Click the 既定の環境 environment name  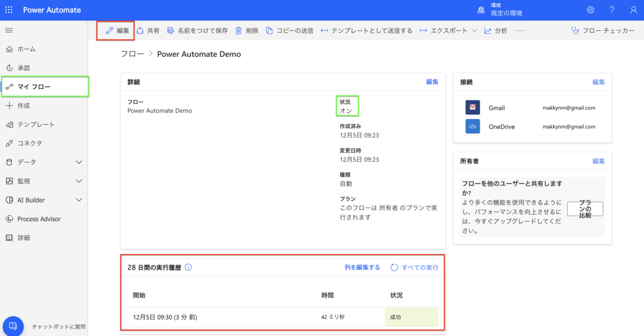point(507,13)
